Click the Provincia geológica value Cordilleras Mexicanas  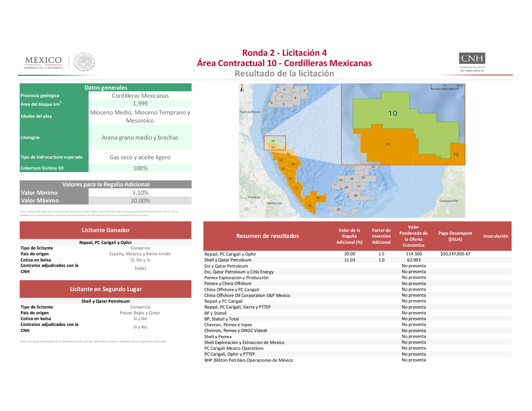pyautogui.click(x=140, y=96)
